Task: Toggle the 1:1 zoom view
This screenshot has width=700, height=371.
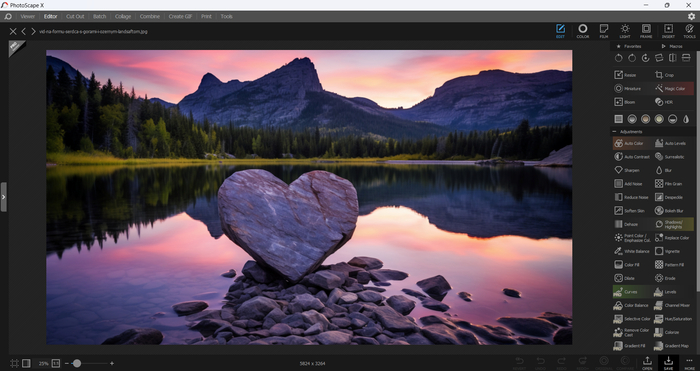Action: 56,363
